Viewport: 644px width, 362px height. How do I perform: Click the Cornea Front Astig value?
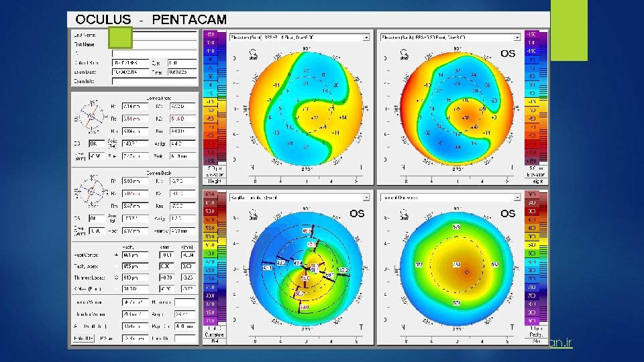[182, 143]
